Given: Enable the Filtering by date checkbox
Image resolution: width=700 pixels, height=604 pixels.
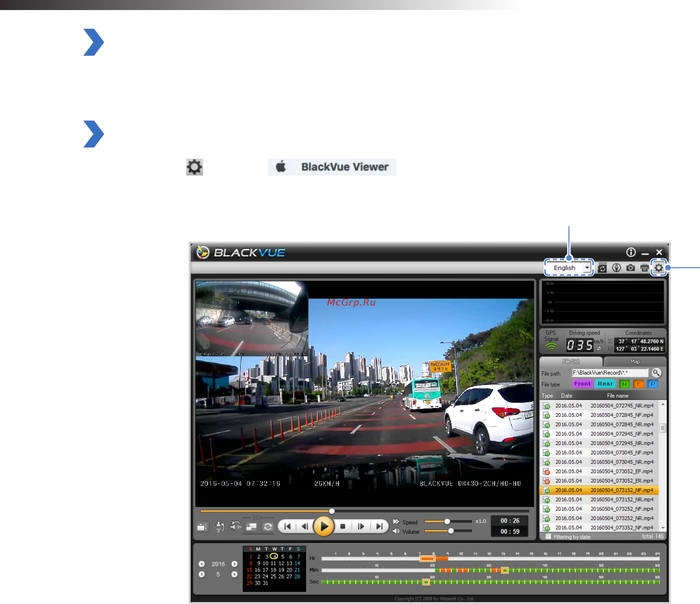Looking at the screenshot, I should pyautogui.click(x=548, y=536).
